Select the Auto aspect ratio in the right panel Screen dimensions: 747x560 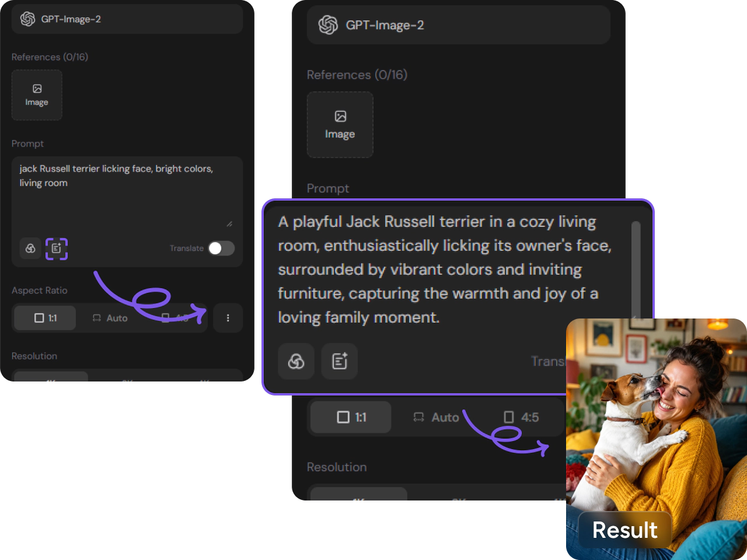coord(437,417)
